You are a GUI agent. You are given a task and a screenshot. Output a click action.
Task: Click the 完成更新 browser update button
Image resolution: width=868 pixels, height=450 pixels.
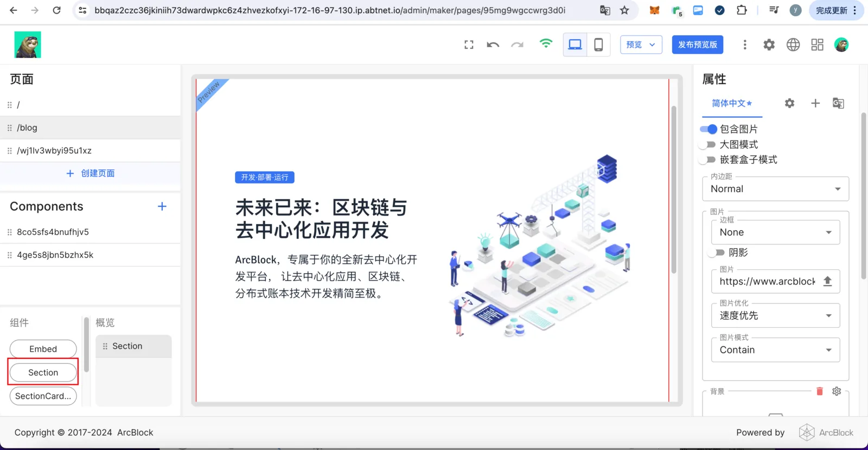pos(836,10)
